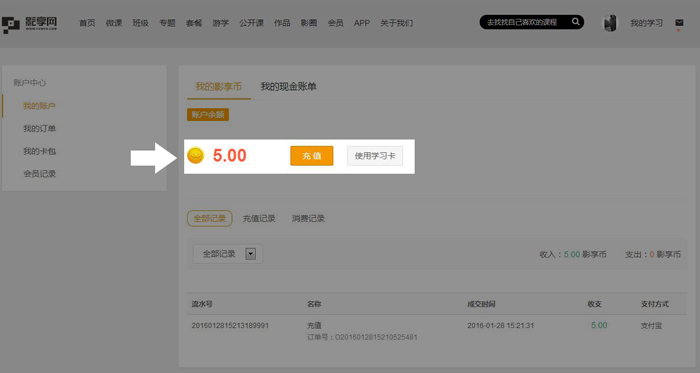This screenshot has height=373, width=700.
Task: Switch to 我的现金账单 tab
Action: pyautogui.click(x=288, y=87)
